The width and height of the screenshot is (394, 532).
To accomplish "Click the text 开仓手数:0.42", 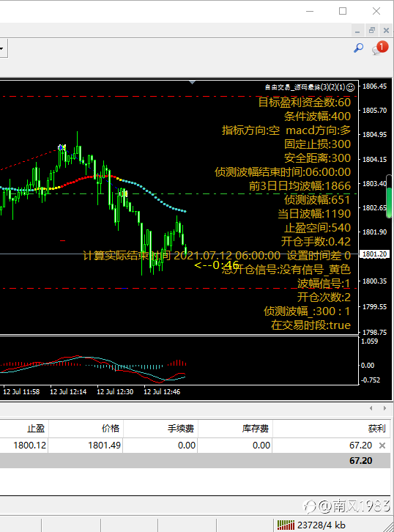I will (x=316, y=241).
